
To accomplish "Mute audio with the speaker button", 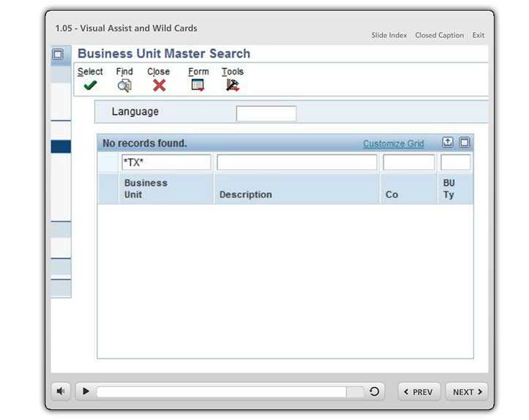I will click(61, 391).
